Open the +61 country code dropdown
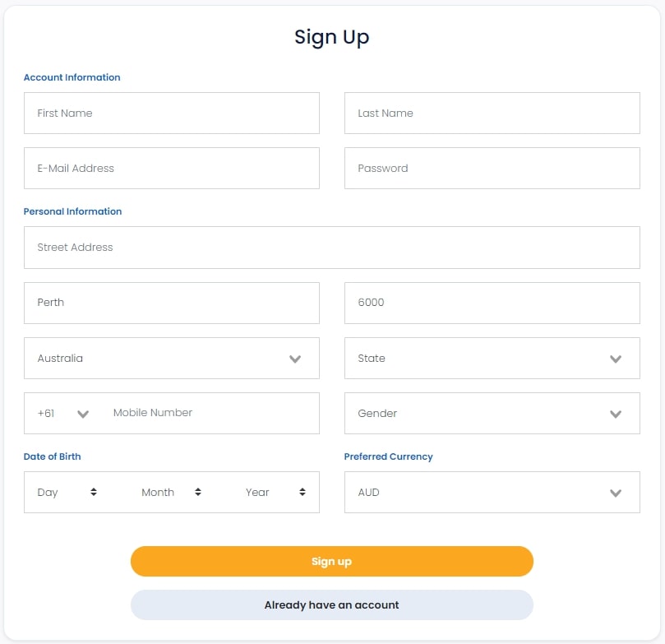The image size is (665, 644). 63,414
